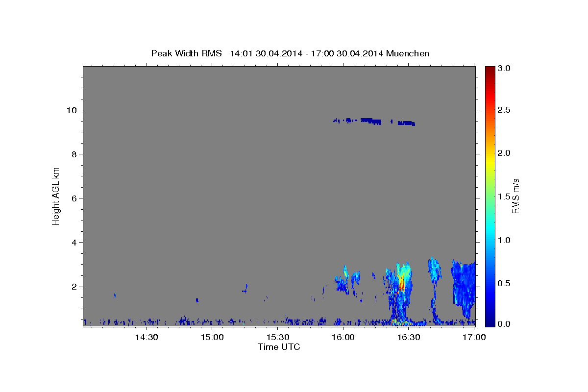This screenshot has height=392, width=588.
Task: Click the height tick label 6
Action: click(74, 198)
